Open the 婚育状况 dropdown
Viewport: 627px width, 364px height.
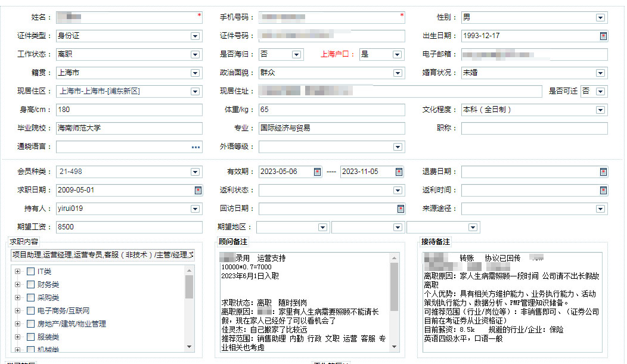pos(600,73)
